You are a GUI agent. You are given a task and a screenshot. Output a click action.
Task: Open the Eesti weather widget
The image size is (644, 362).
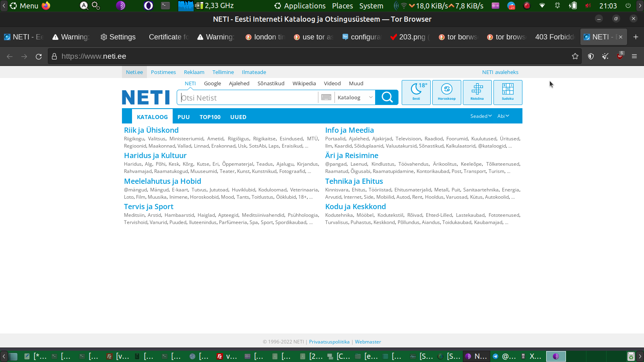coord(416,93)
